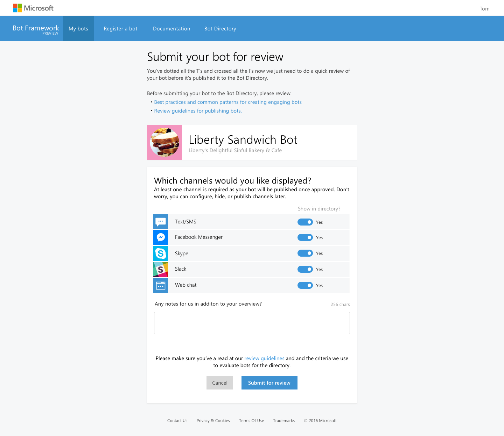Click the Facebook Messenger channel label
The height and width of the screenshot is (436, 504).
(x=199, y=237)
